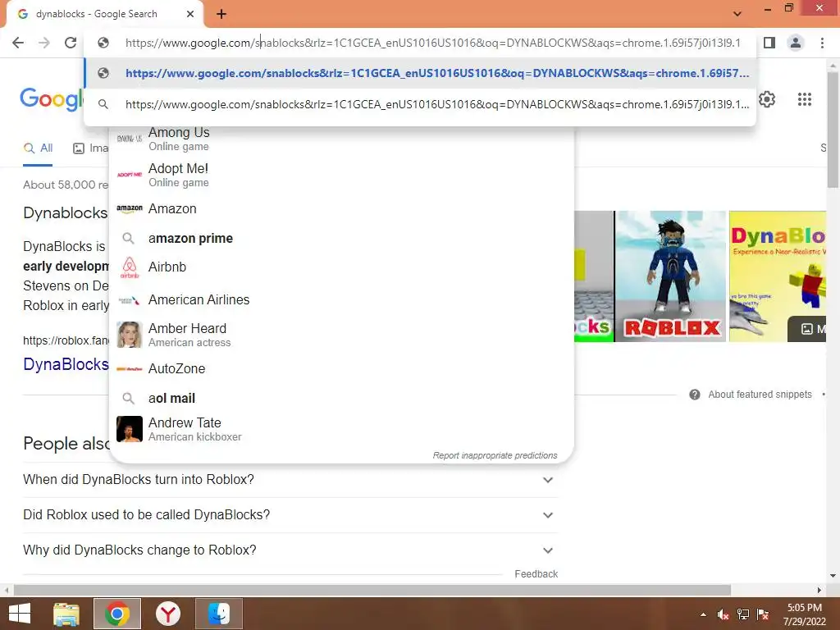Screen dimensions: 840x630
Task: Switch to the Images search tab
Action: coord(91,148)
